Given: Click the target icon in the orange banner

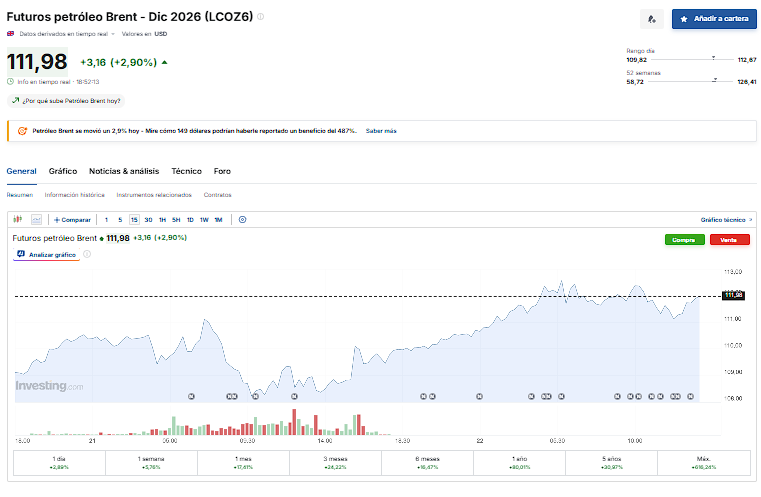Looking at the screenshot, I should 22,131.
